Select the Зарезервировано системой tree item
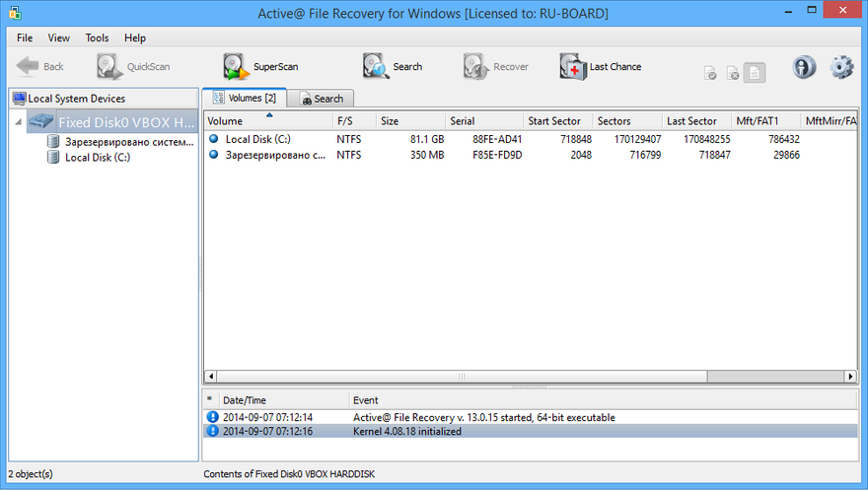This screenshot has height=491, width=868. coord(128,142)
